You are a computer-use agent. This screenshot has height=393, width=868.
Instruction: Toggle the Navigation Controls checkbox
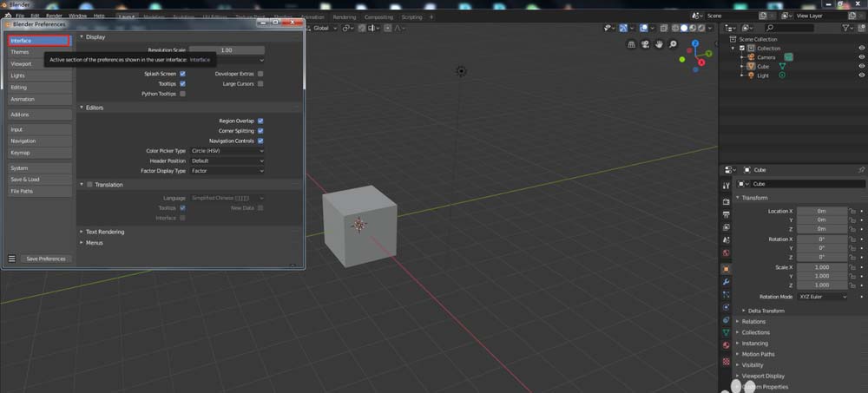(260, 141)
